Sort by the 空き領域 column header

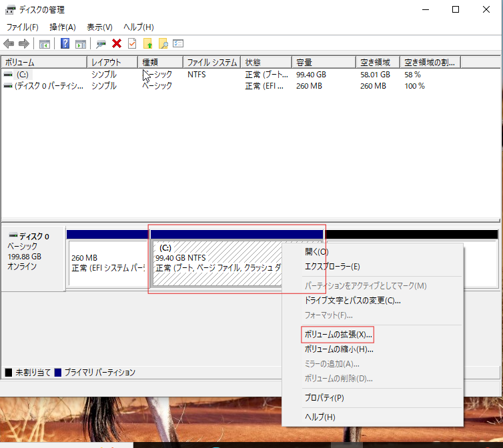coord(378,62)
